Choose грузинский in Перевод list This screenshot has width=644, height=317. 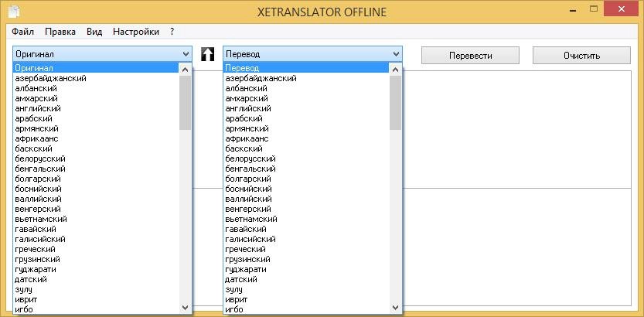(x=306, y=259)
